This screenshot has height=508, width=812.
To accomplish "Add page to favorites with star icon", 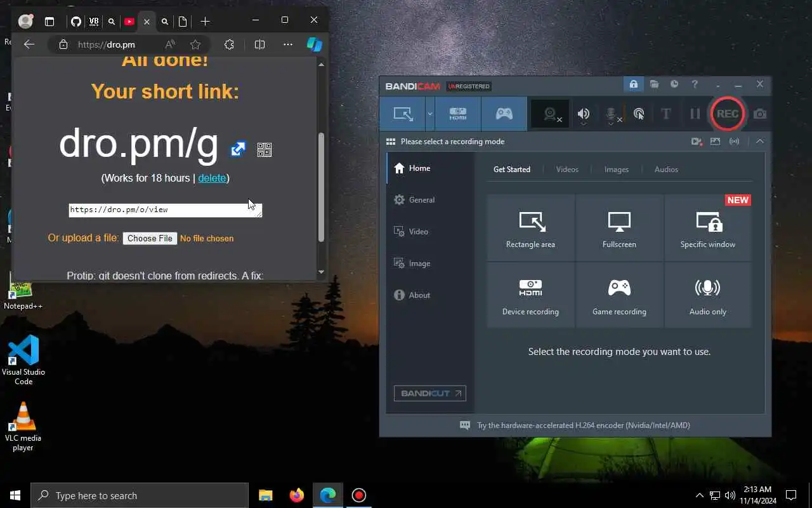I will point(195,44).
